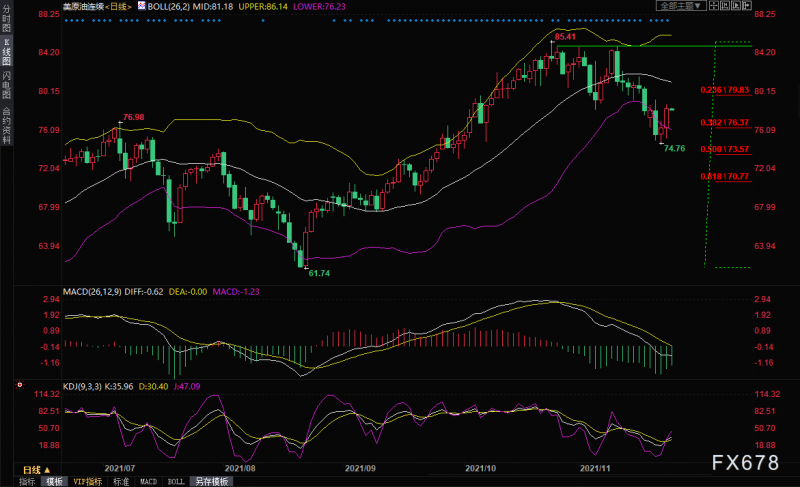
Task: Apply the BOLL template tab
Action: coord(174,481)
